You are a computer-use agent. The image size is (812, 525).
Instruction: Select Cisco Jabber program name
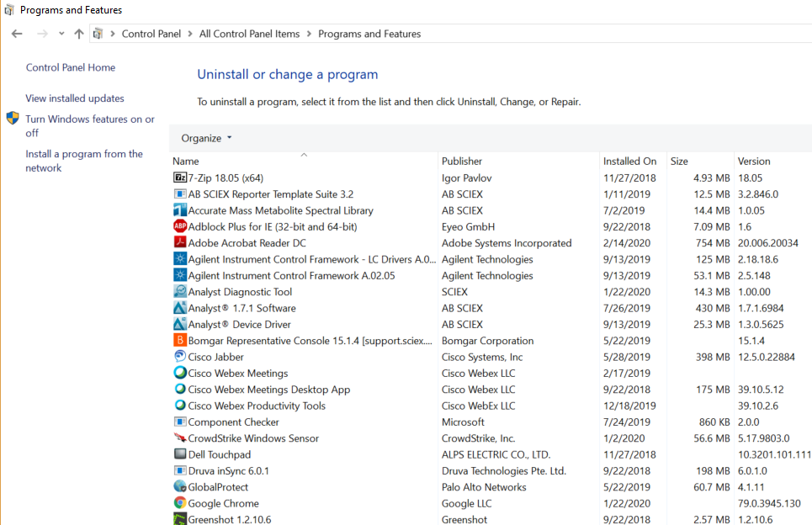tap(215, 357)
